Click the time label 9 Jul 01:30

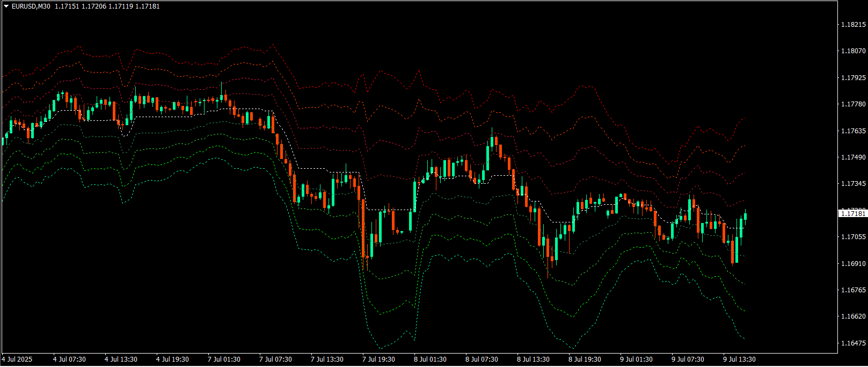tap(637, 359)
